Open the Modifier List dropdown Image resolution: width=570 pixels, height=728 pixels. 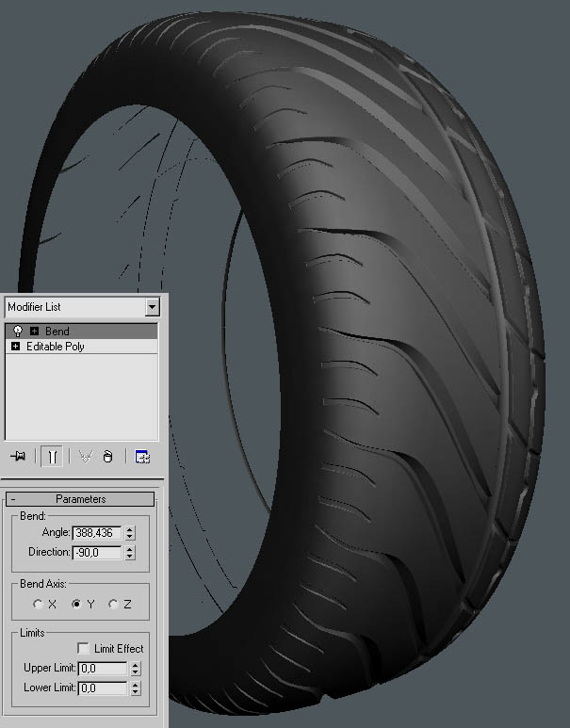click(x=152, y=307)
